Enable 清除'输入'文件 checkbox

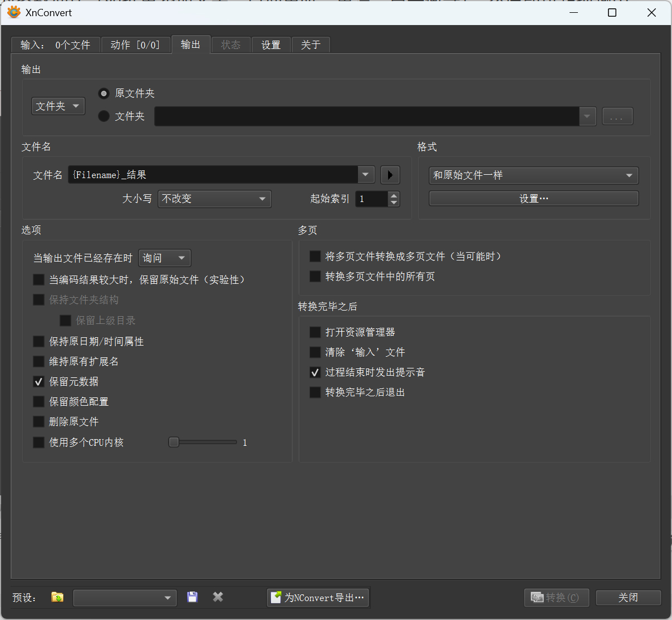(315, 352)
